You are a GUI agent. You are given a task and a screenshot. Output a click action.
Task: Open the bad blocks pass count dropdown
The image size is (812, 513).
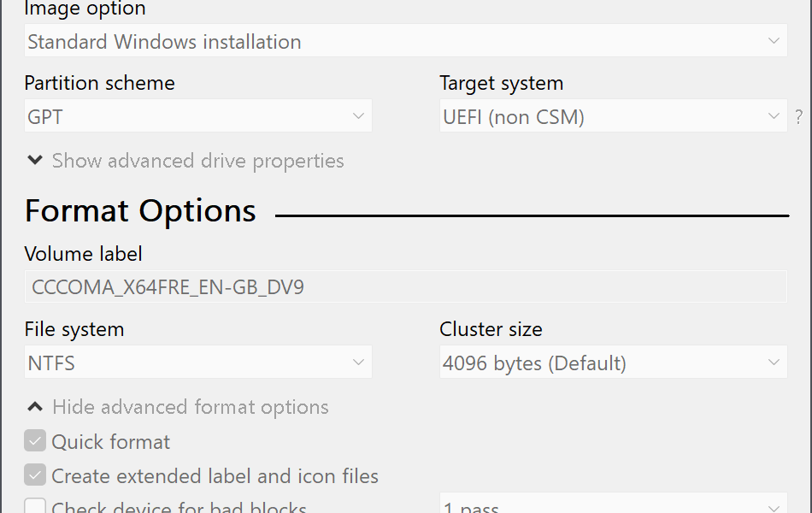[x=614, y=504]
